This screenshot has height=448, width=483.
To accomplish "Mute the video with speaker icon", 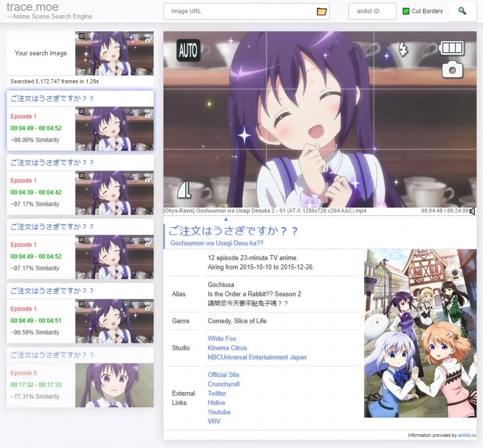I will (472, 211).
